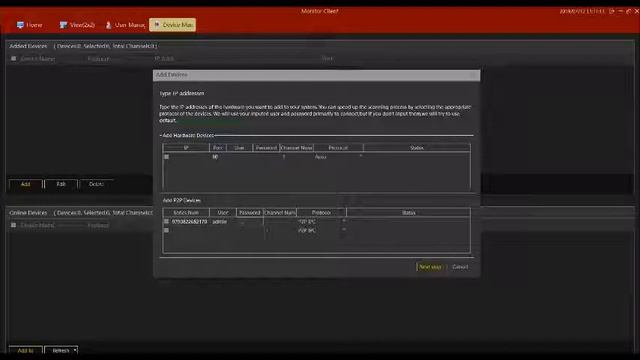640x360 pixels.
Task: Restore the Monitor Client window size
Action: [x=628, y=11]
